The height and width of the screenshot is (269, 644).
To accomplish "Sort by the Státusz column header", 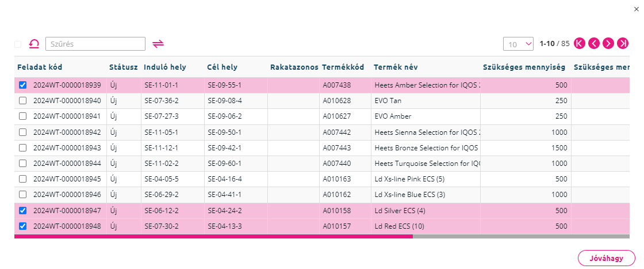I will pyautogui.click(x=123, y=67).
